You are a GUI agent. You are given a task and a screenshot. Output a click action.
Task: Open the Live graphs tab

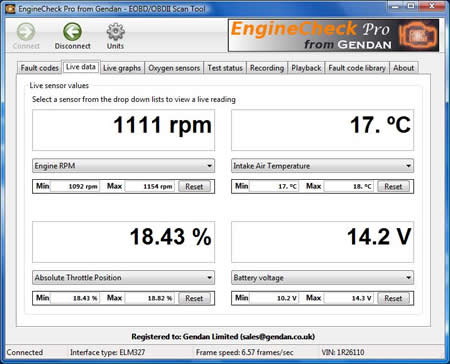pos(122,68)
